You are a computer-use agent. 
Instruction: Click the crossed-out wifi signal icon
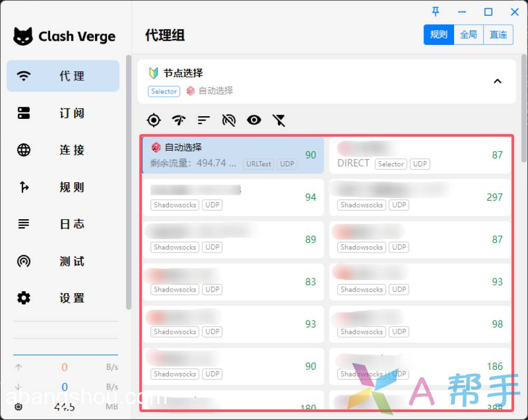[x=229, y=120]
